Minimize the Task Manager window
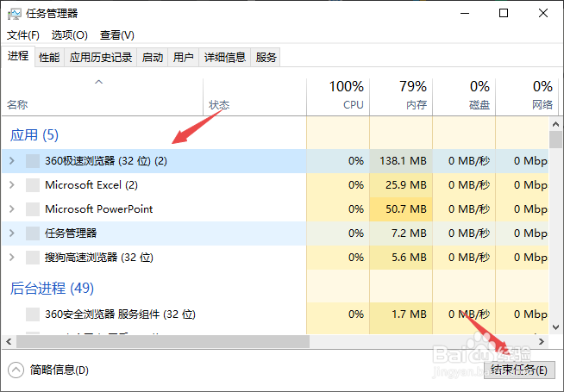This screenshot has height=392, width=564. pos(465,13)
